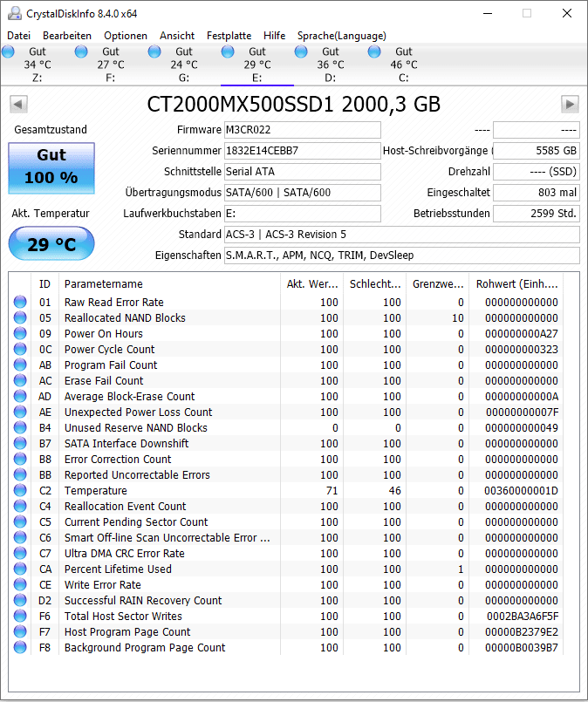Select the drive E: tab

257,65
